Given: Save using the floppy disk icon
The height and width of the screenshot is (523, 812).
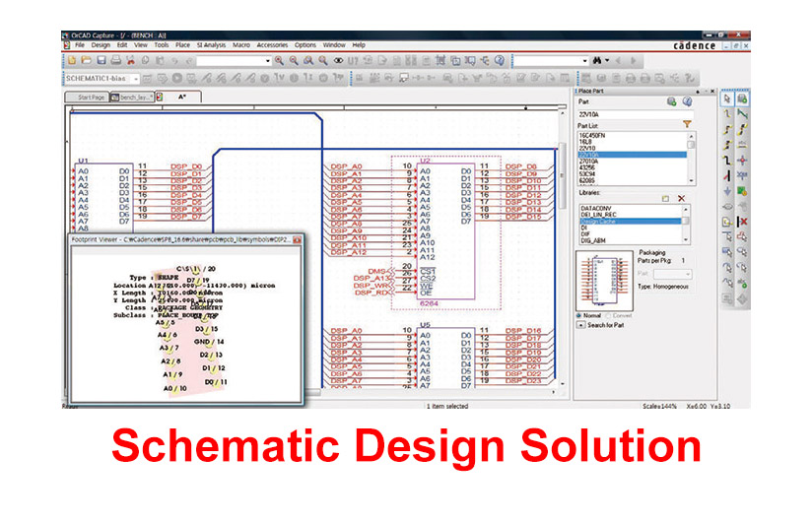Looking at the screenshot, I should coord(101,61).
